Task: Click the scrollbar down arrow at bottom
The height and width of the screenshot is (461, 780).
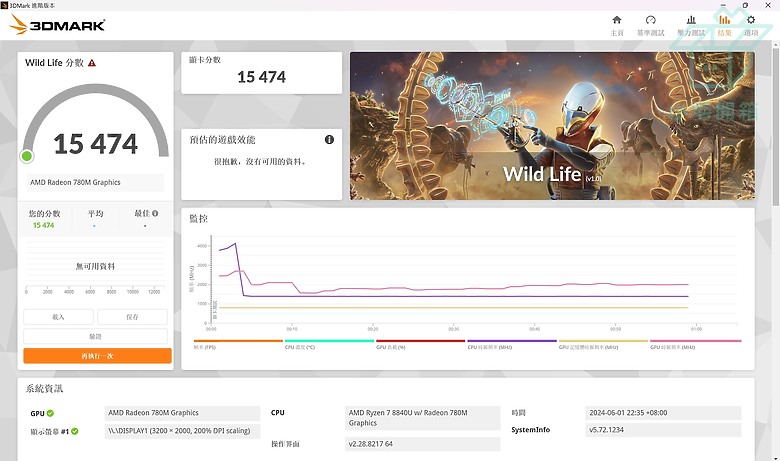Action: point(775,458)
